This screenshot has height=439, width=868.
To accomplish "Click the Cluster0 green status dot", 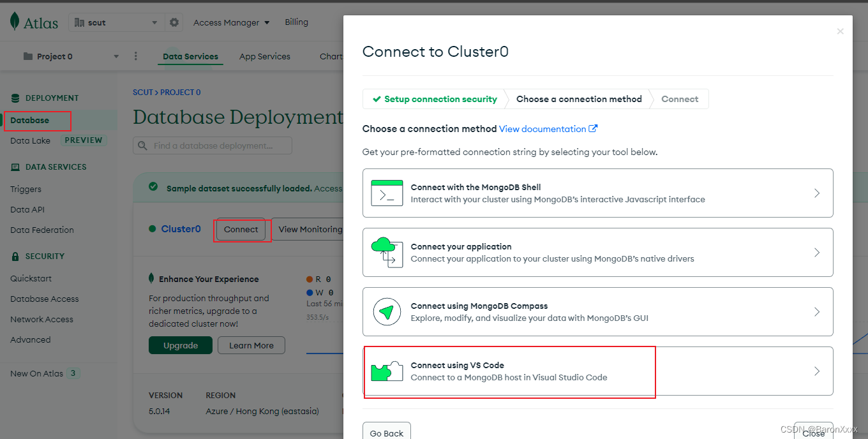I will coord(152,229).
